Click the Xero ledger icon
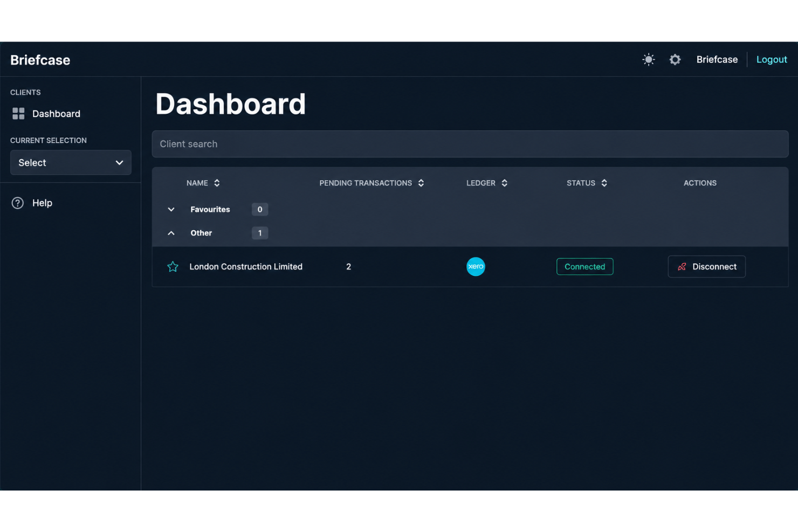Screen dimensions: 798x532 coord(476,266)
